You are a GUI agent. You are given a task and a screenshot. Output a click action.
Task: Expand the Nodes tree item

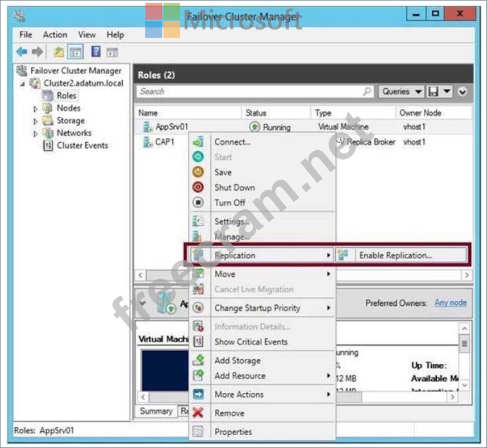pyautogui.click(x=35, y=109)
